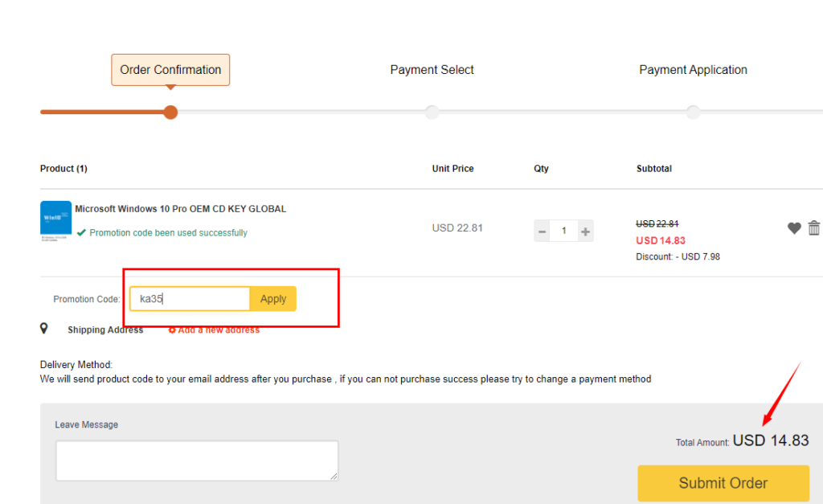Image resolution: width=823 pixels, height=504 pixels.
Task: Open Microsoft Windows 10 Pro product title
Action: click(x=181, y=209)
